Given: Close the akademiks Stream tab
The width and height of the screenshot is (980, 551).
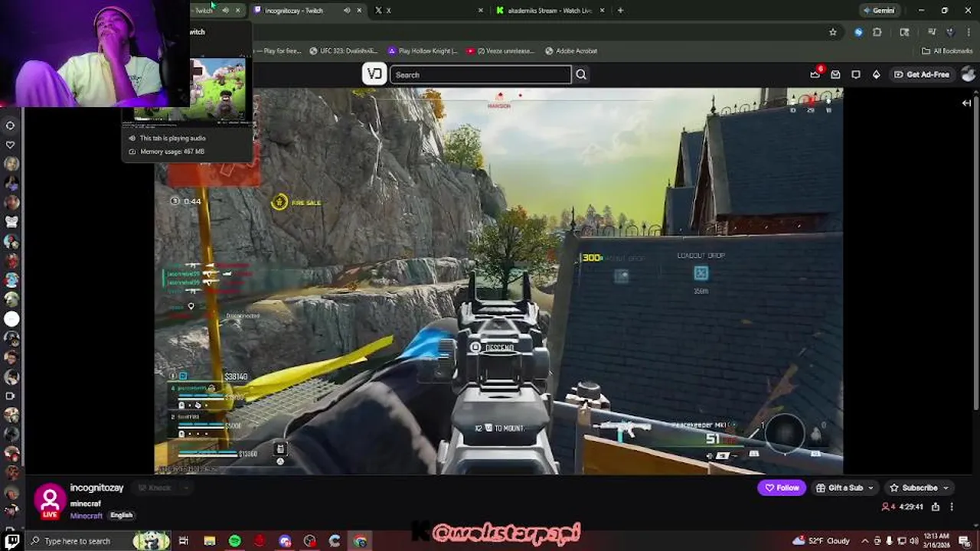Looking at the screenshot, I should 603,11.
